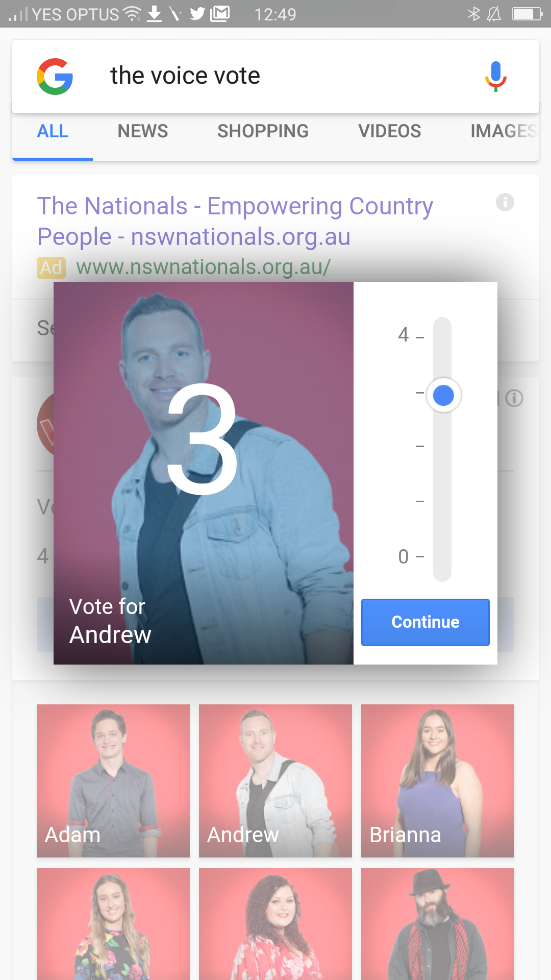Open the ad info icon
The height and width of the screenshot is (980, 551).
click(x=505, y=202)
